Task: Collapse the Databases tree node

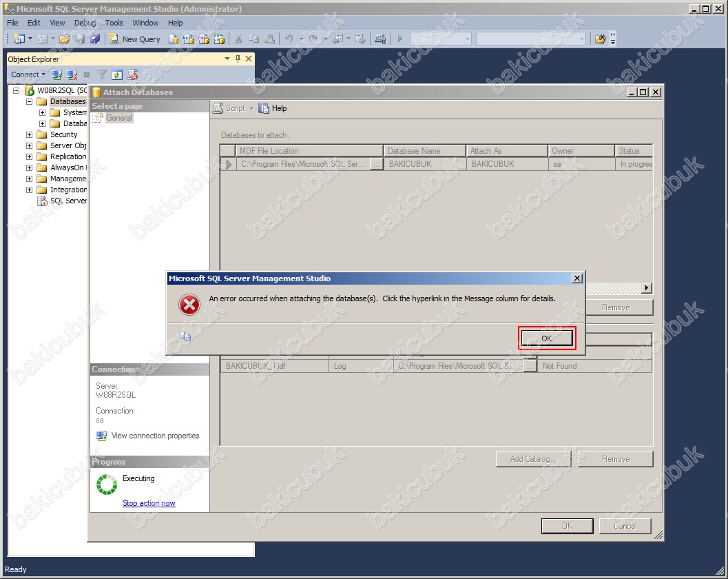Action: [29, 101]
